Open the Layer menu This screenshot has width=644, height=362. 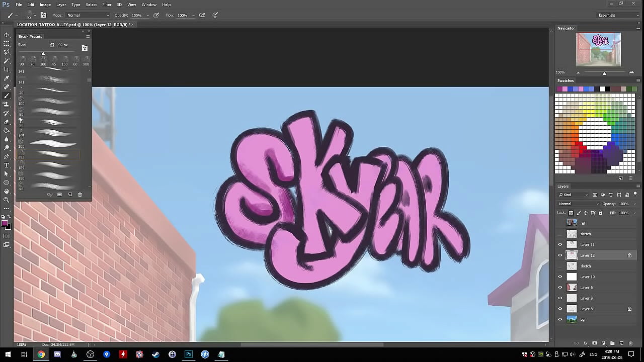pyautogui.click(x=61, y=5)
